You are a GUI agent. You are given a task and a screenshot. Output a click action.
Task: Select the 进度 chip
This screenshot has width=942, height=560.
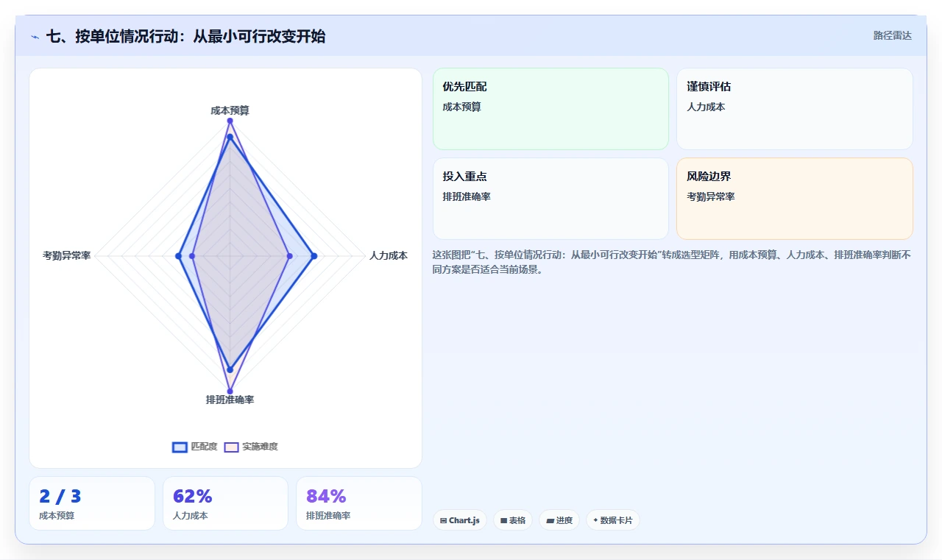559,520
